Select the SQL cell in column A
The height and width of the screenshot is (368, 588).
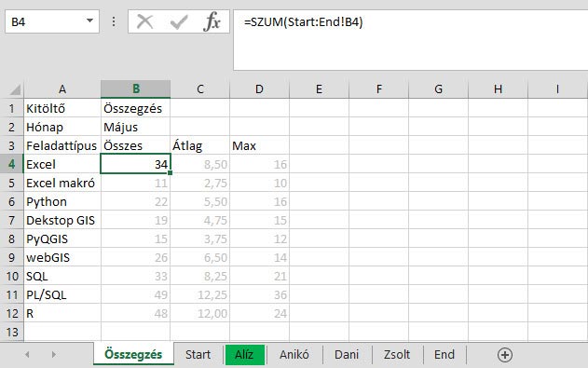point(62,276)
